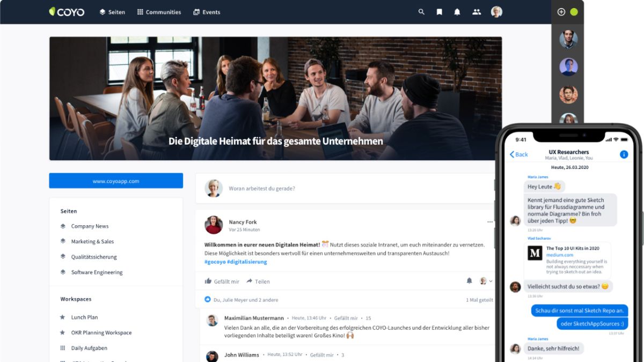Click the colleagues people icon in header
This screenshot has height=362, width=644.
coord(477,12)
